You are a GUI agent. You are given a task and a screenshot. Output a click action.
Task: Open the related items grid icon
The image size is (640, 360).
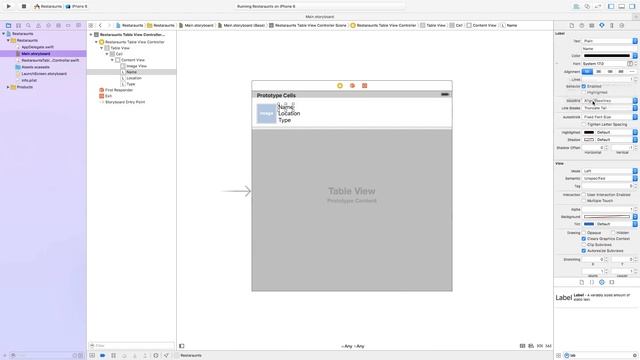tap(91, 25)
